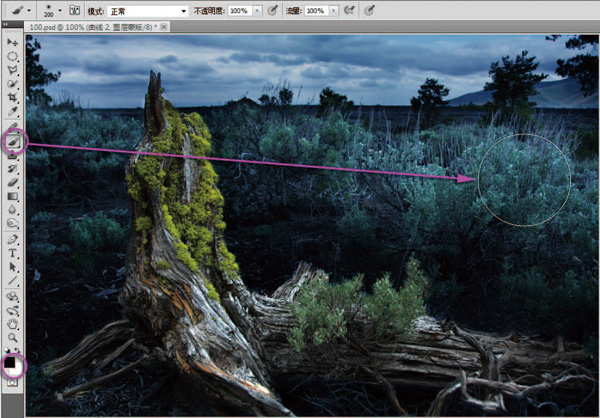Image resolution: width=600 pixels, height=418 pixels.
Task: Toggle the brush panel button
Action: (76, 10)
